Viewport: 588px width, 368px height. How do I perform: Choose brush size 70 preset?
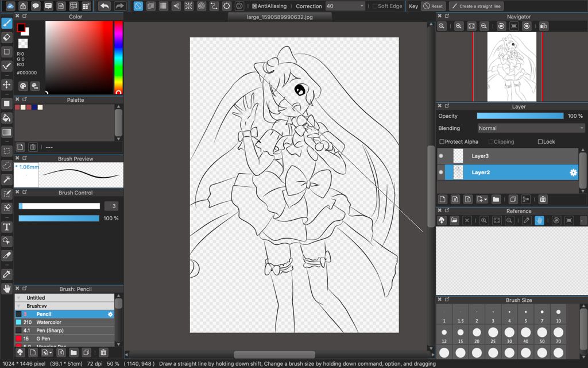pos(558,335)
